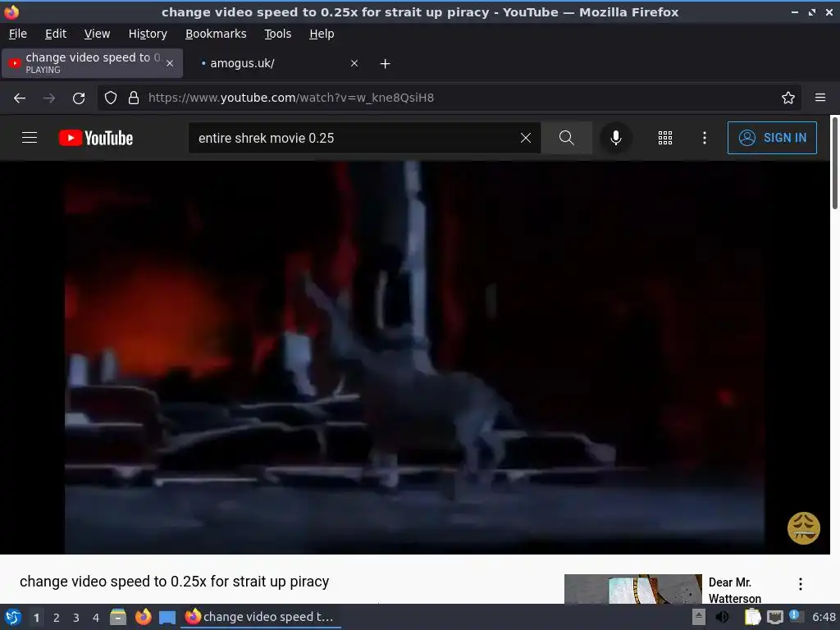840x630 pixels.
Task: Click the YouTube search magnifier button
Action: pyautogui.click(x=566, y=138)
